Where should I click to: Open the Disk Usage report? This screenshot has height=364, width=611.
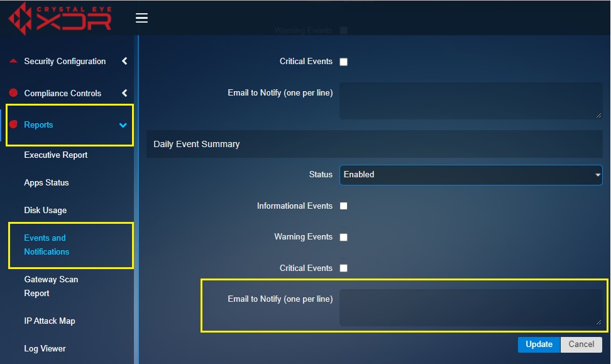point(45,210)
